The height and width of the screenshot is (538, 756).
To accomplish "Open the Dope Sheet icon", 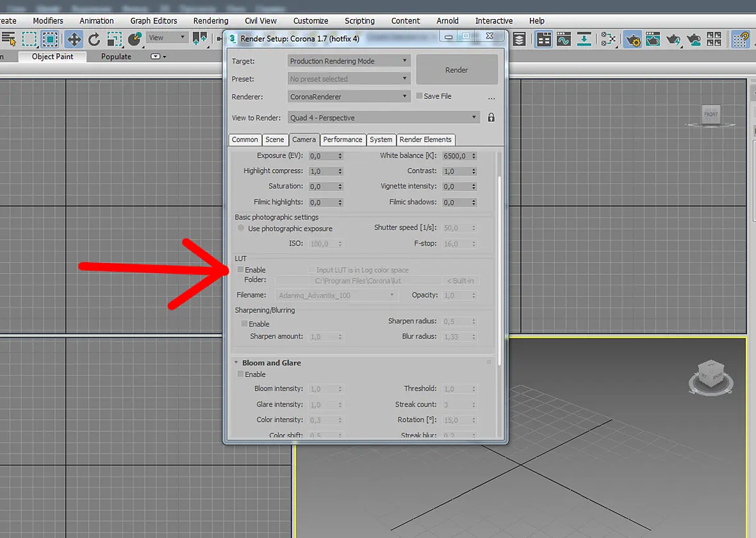I will [x=584, y=39].
